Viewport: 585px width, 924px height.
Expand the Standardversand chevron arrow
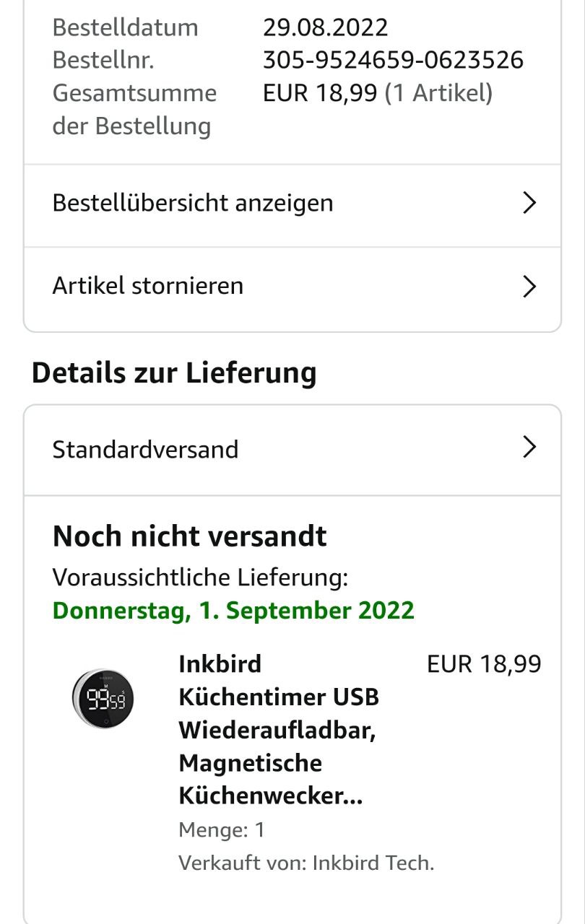[529, 448]
